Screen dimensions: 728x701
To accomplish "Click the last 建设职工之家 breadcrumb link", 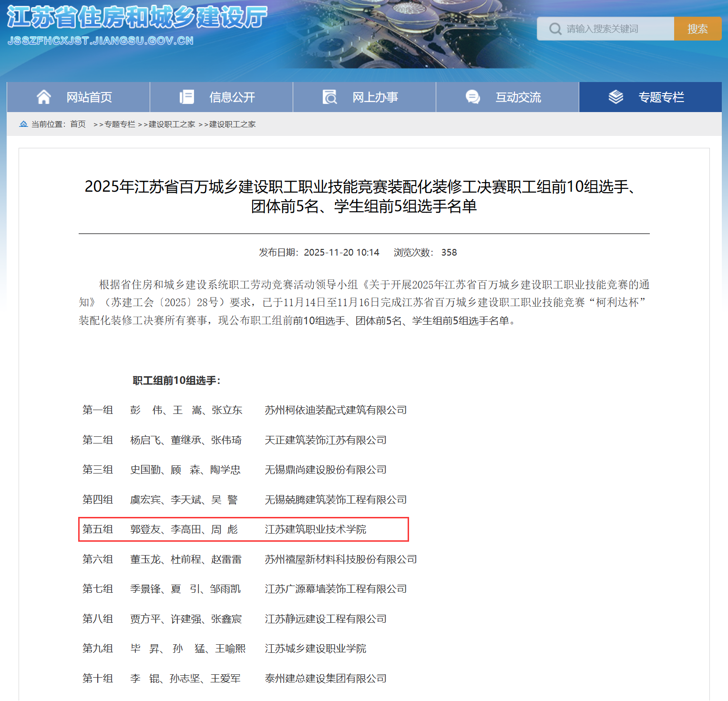I will [x=232, y=124].
